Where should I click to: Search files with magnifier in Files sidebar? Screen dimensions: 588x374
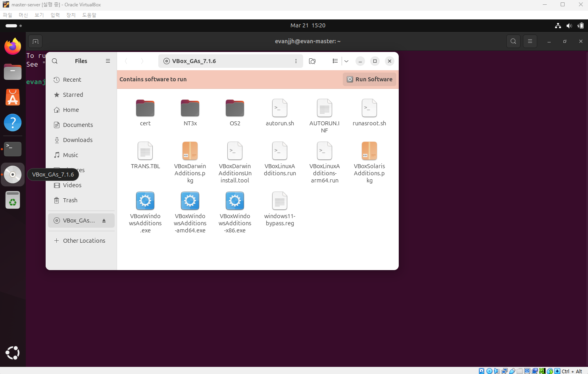click(55, 61)
